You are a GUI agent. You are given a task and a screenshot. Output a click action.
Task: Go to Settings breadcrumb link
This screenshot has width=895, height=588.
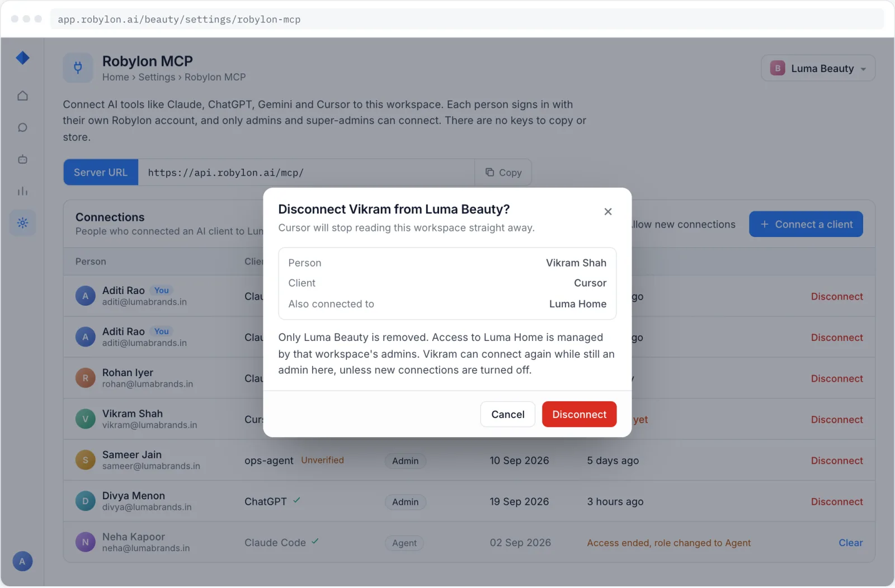click(157, 77)
